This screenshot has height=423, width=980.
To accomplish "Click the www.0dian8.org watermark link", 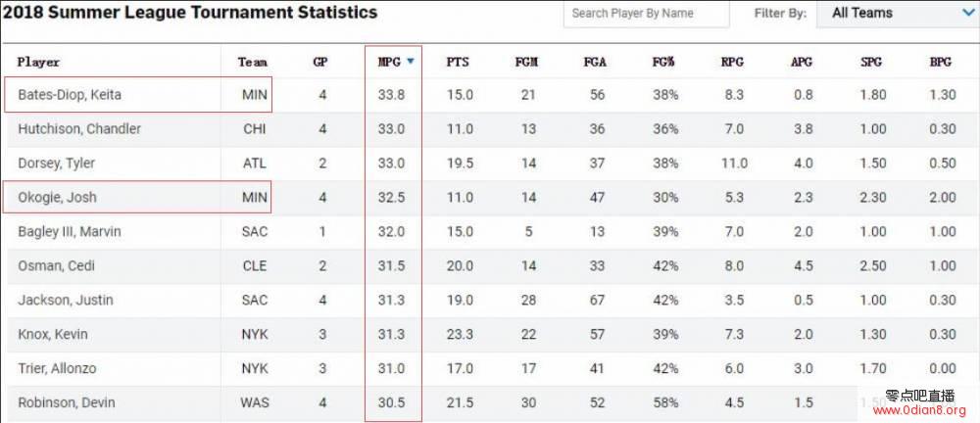I will [x=919, y=410].
